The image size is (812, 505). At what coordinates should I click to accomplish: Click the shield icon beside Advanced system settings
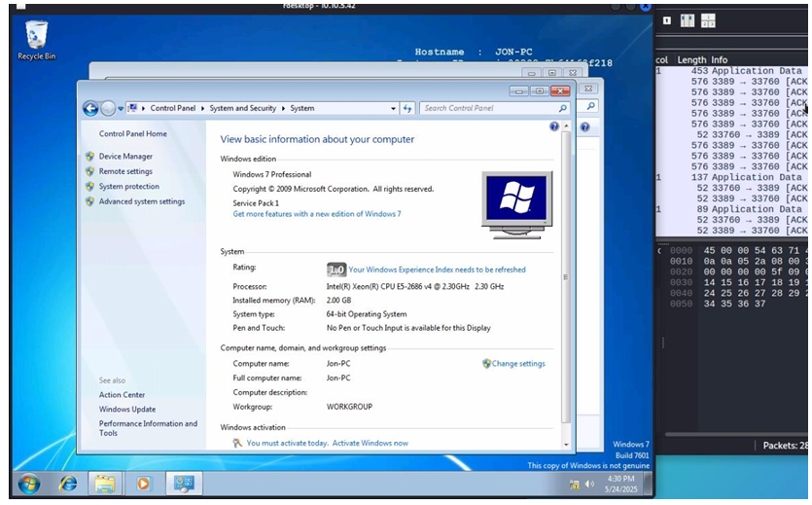[x=89, y=201]
